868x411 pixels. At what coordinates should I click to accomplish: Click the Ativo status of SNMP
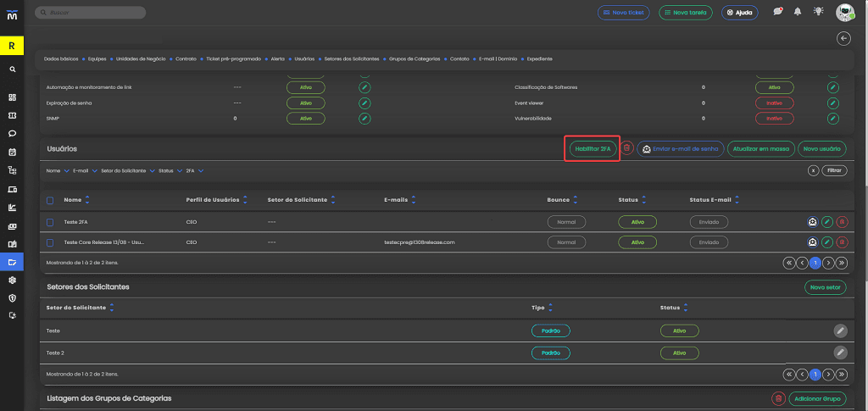pyautogui.click(x=305, y=119)
